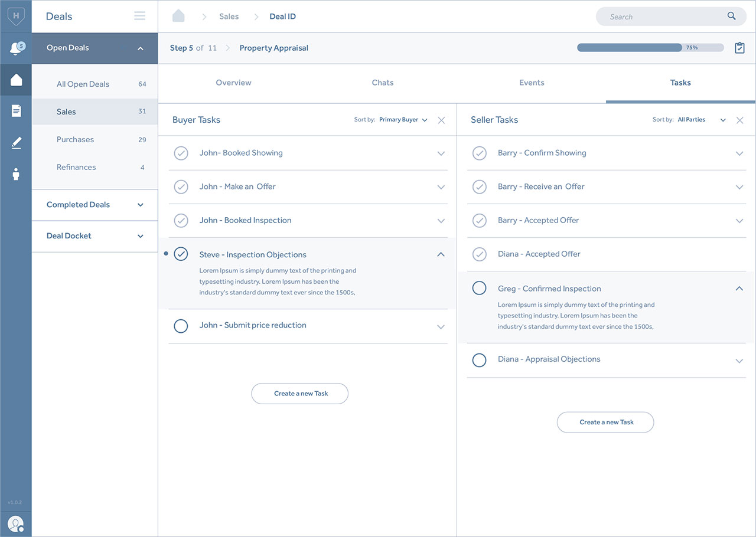Check off John - Submit price reduction task
The height and width of the screenshot is (537, 756).
(x=181, y=326)
